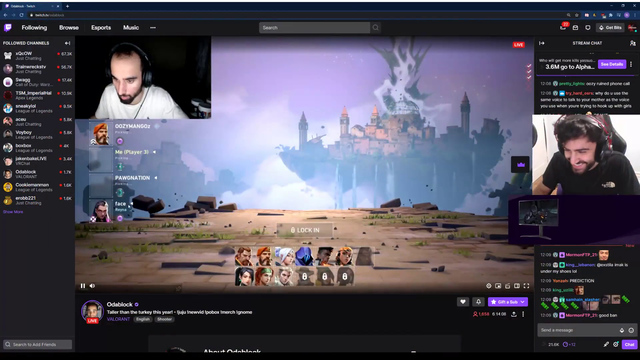Open the whispers icon in top bar
The height and width of the screenshot is (360, 640).
point(576,28)
